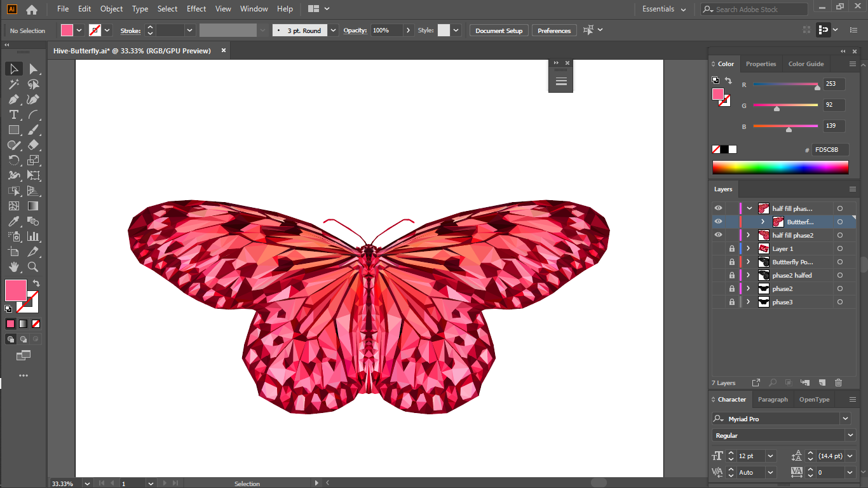Hide the top 'half fill phas...' layer
Viewport: 868px width, 488px height.
718,208
